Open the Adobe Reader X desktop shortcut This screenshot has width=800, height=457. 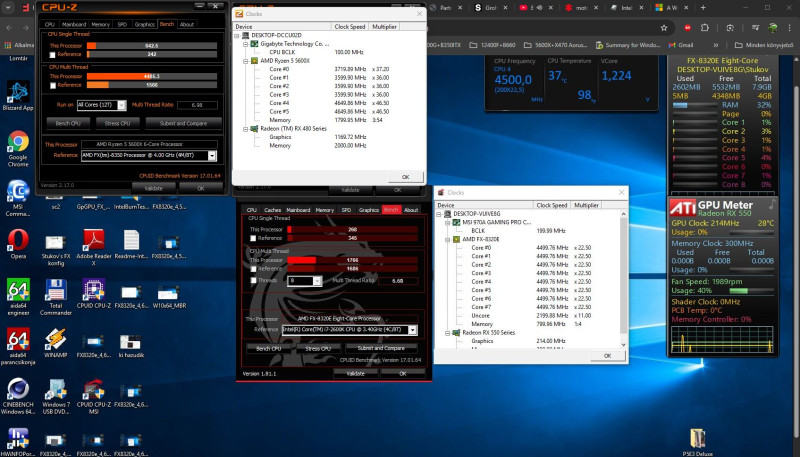93,247
